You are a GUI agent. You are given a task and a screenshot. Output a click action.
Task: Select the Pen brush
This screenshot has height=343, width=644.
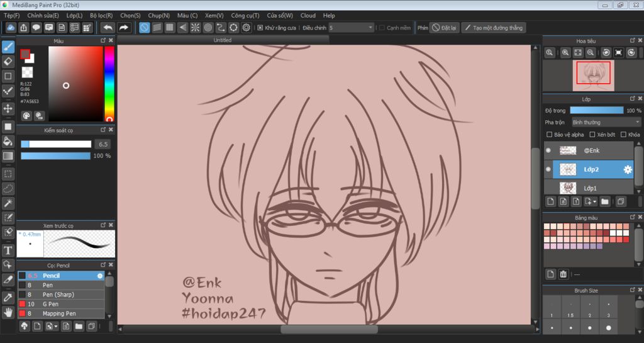(x=61, y=285)
